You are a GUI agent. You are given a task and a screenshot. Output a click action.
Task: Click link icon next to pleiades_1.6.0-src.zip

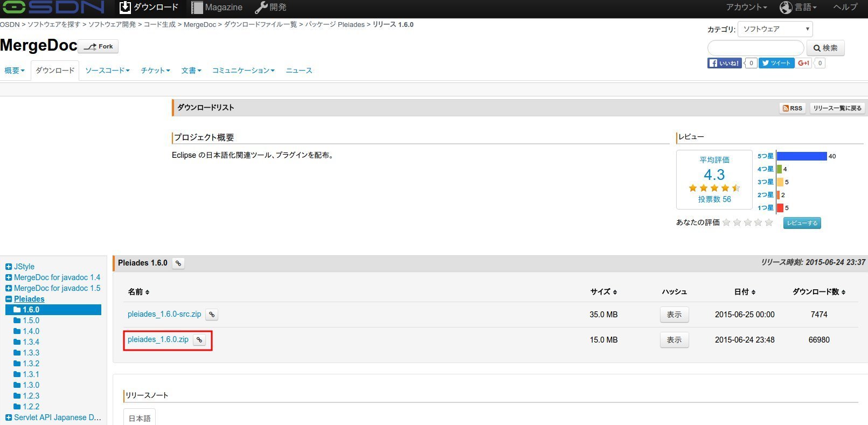click(212, 315)
